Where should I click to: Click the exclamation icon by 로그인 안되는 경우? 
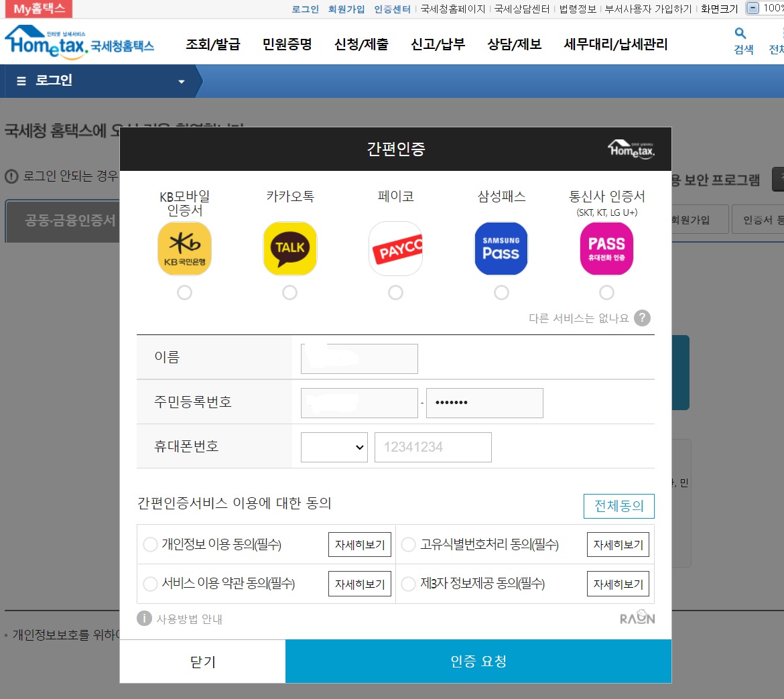tap(11, 176)
